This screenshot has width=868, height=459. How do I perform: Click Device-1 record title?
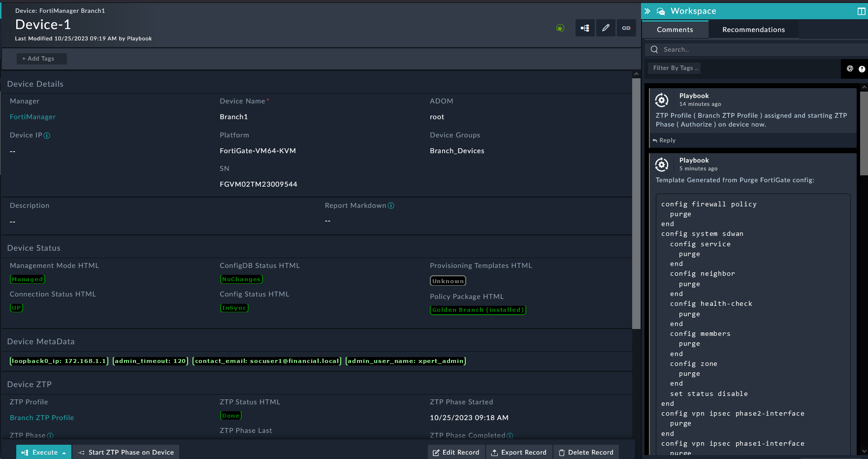coord(43,25)
